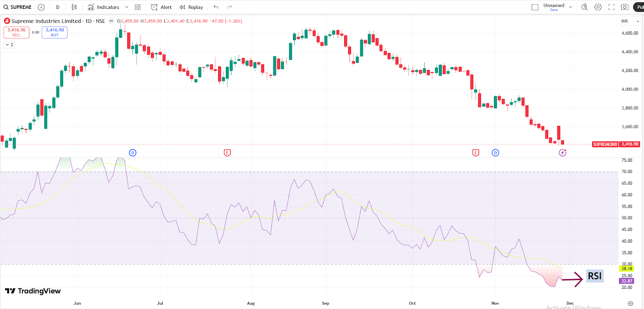Take a chart snapshot with camera icon
644x309 pixels.
click(x=625, y=7)
